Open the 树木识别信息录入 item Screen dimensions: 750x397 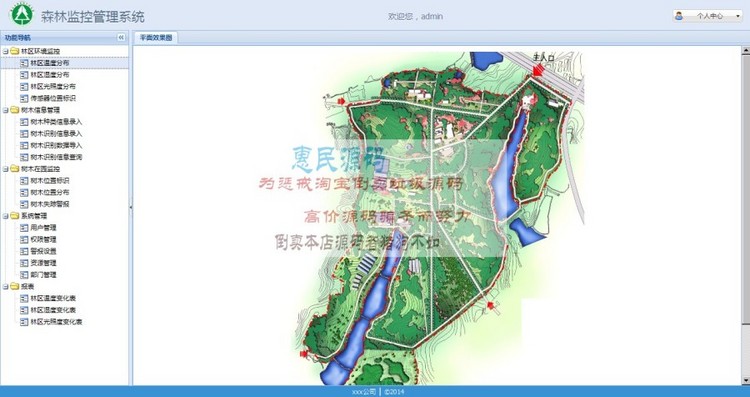(56, 133)
